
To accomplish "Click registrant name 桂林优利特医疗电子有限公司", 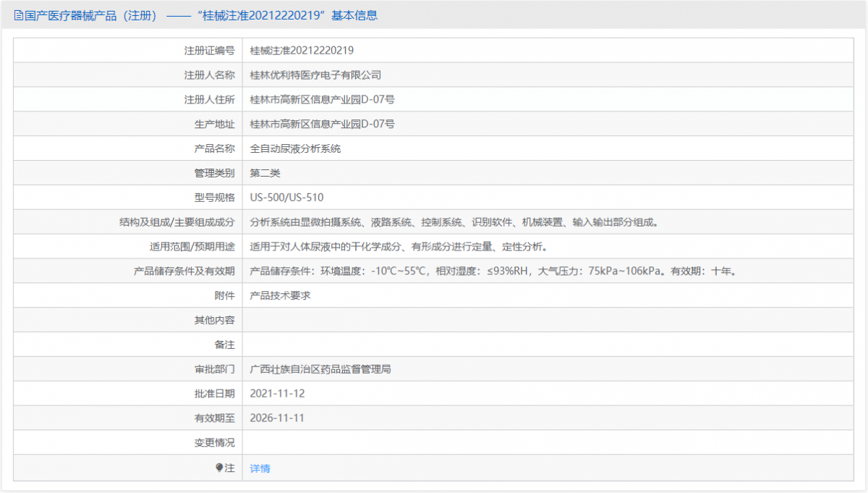I will pos(315,75).
